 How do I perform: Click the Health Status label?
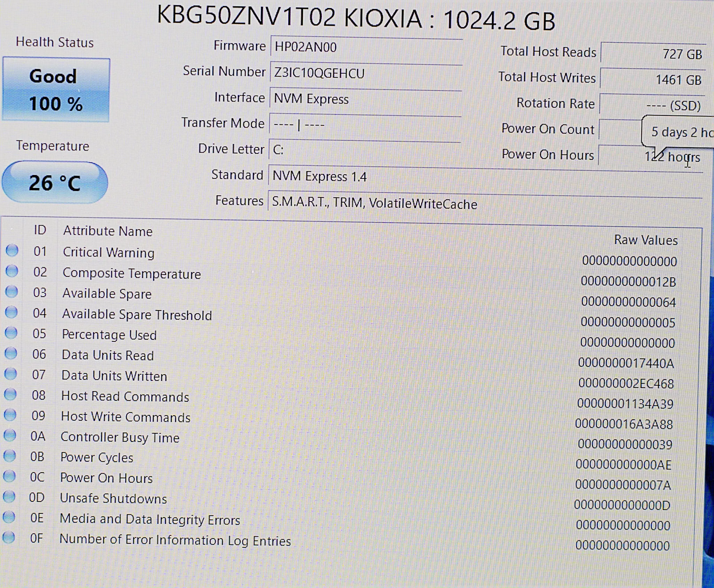click(55, 42)
